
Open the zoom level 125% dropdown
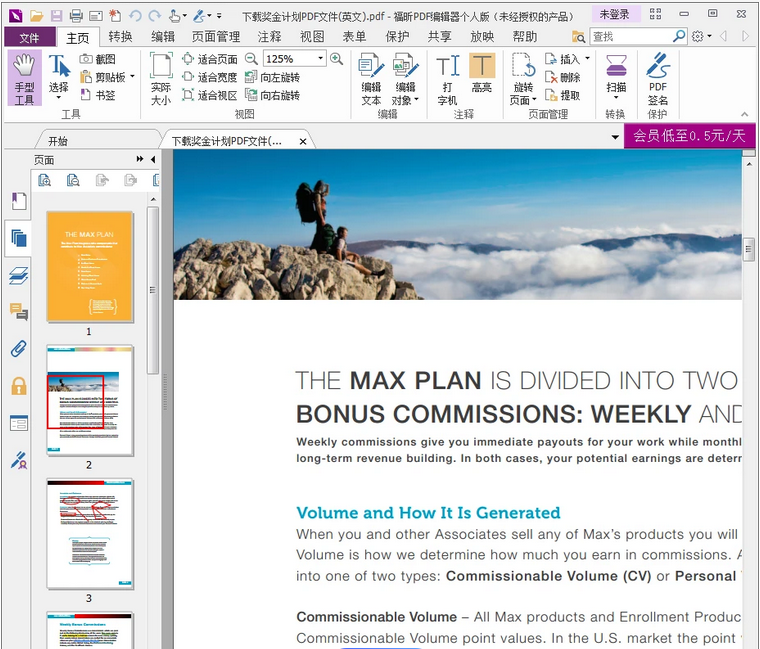coord(320,59)
